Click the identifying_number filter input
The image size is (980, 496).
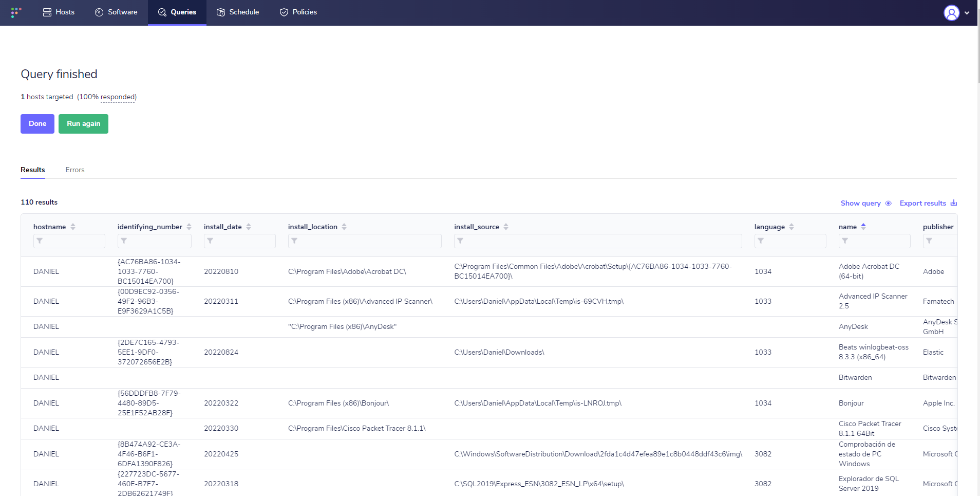[155, 241]
